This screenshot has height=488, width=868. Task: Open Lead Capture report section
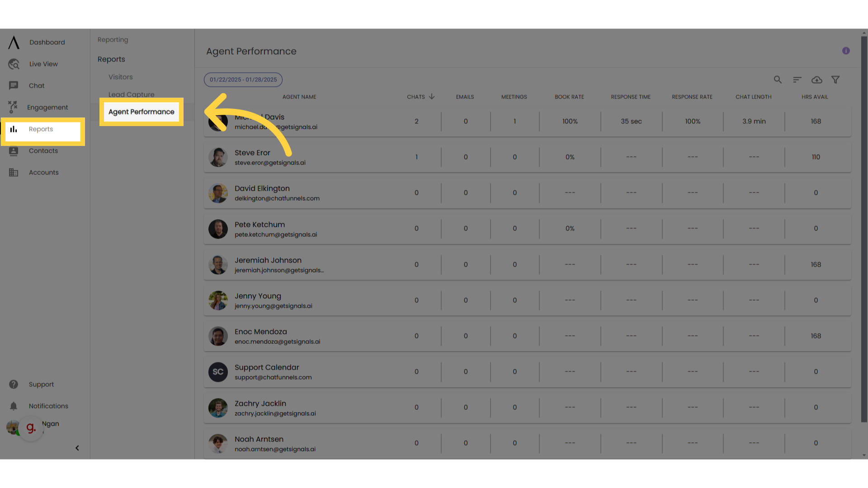click(x=131, y=94)
